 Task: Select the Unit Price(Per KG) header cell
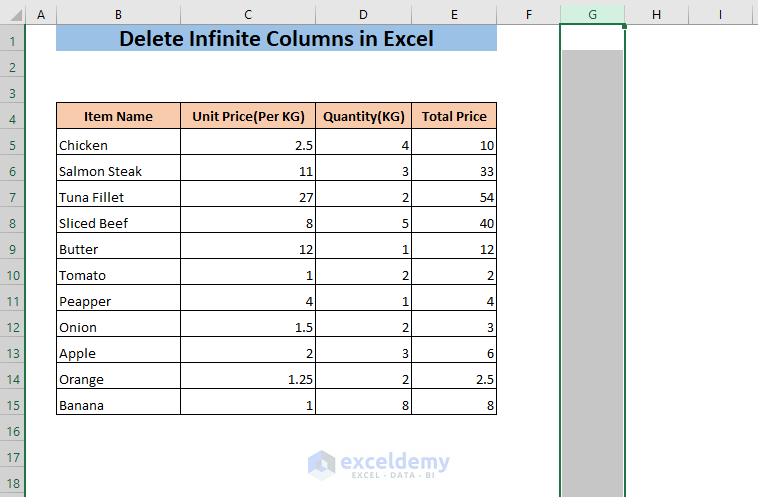pos(248,116)
